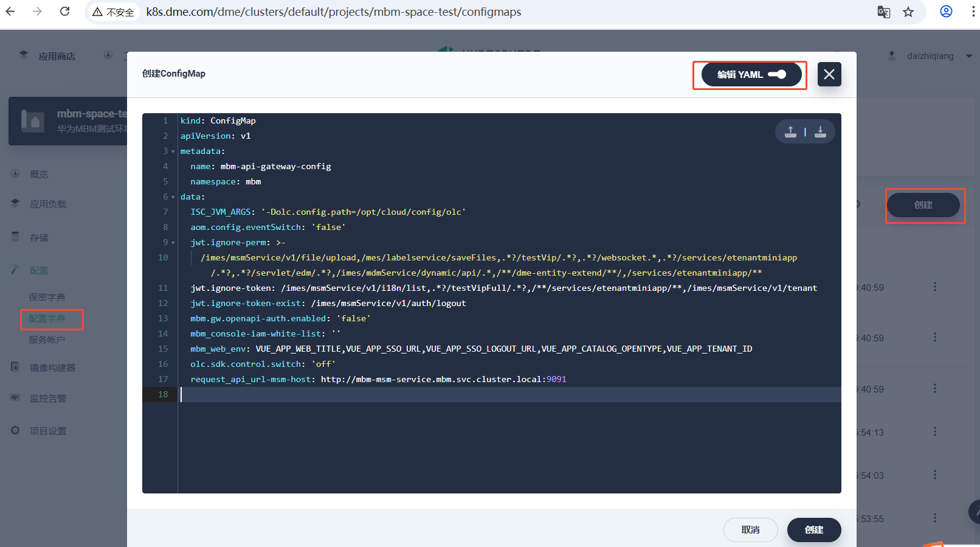Toggle the 编辑 YAML switch off

point(777,74)
